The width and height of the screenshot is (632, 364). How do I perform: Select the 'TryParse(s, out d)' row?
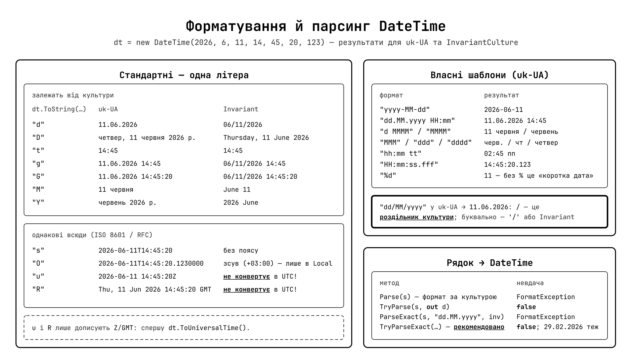point(414,307)
